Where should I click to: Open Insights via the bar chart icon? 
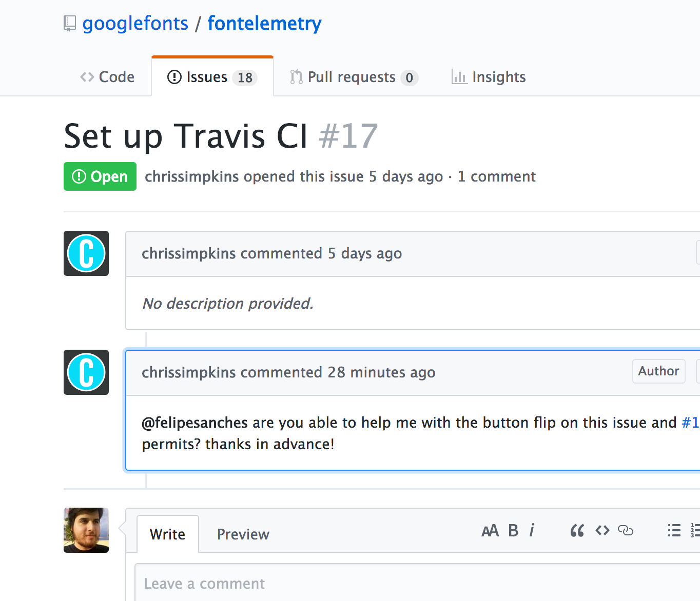click(459, 76)
